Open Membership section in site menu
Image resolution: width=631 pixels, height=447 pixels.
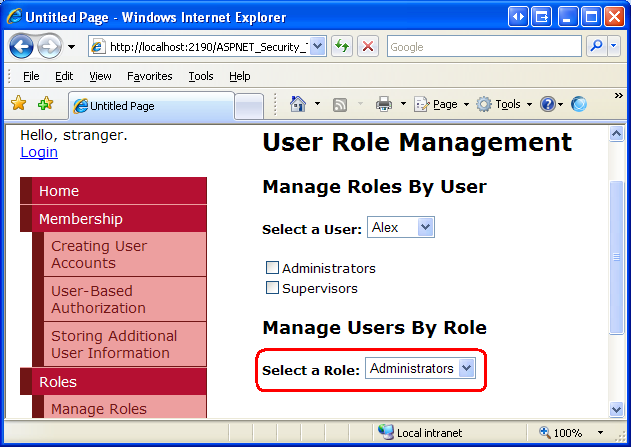click(x=113, y=219)
